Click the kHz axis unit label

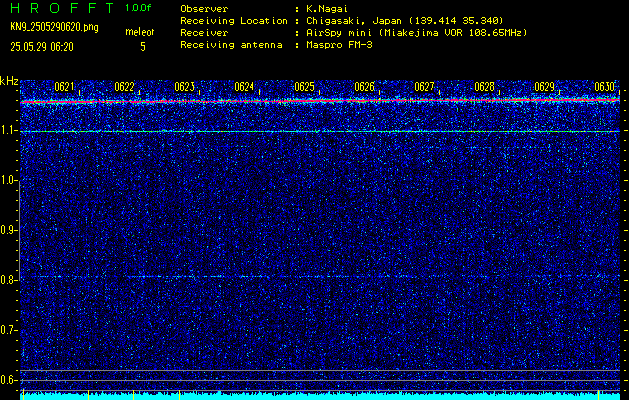(x=9, y=81)
